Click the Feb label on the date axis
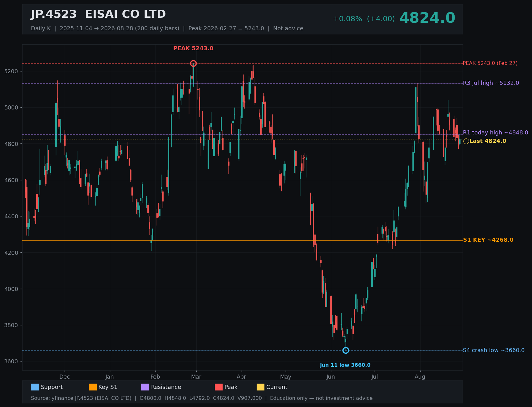The height and width of the screenshot is (407, 532). 155,377
